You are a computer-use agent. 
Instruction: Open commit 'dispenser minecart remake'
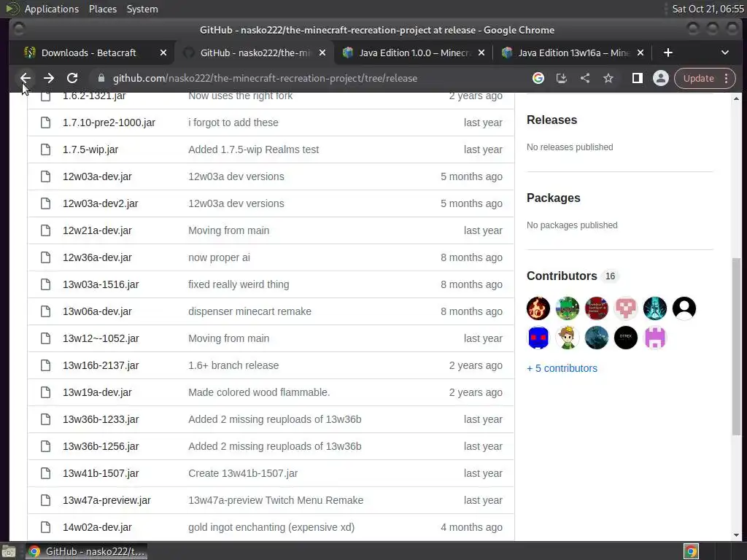click(249, 311)
